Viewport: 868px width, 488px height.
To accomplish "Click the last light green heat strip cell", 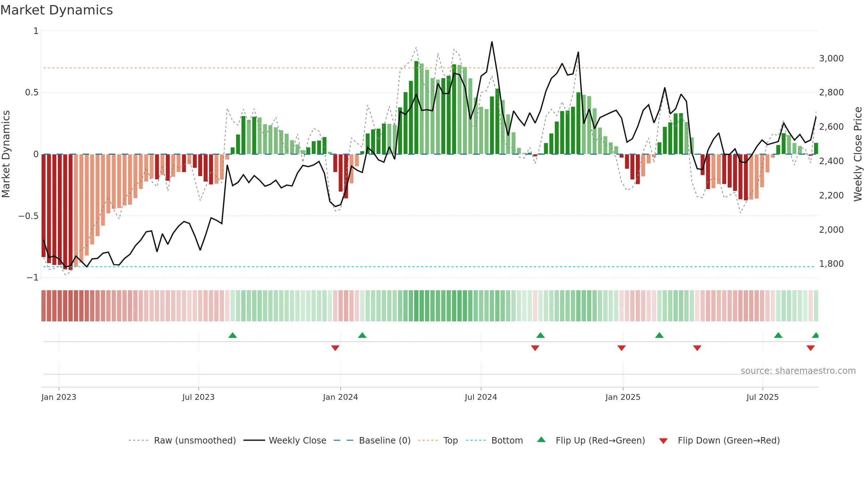I will 816,306.
